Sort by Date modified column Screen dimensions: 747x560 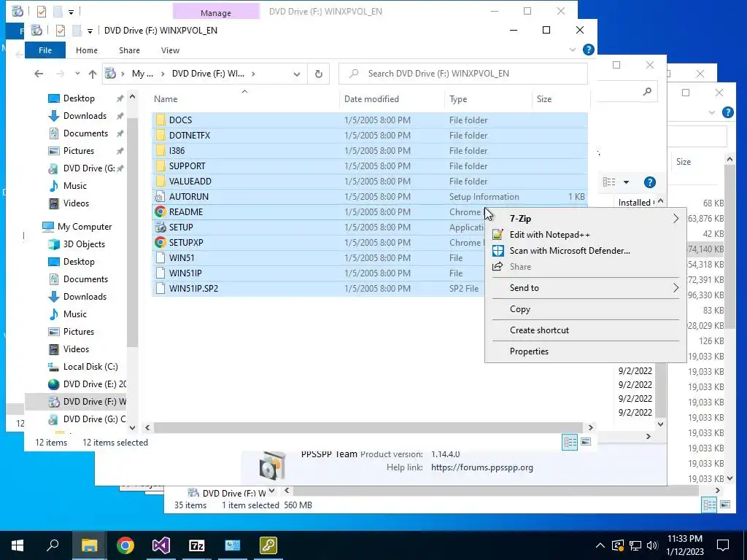tap(392, 99)
